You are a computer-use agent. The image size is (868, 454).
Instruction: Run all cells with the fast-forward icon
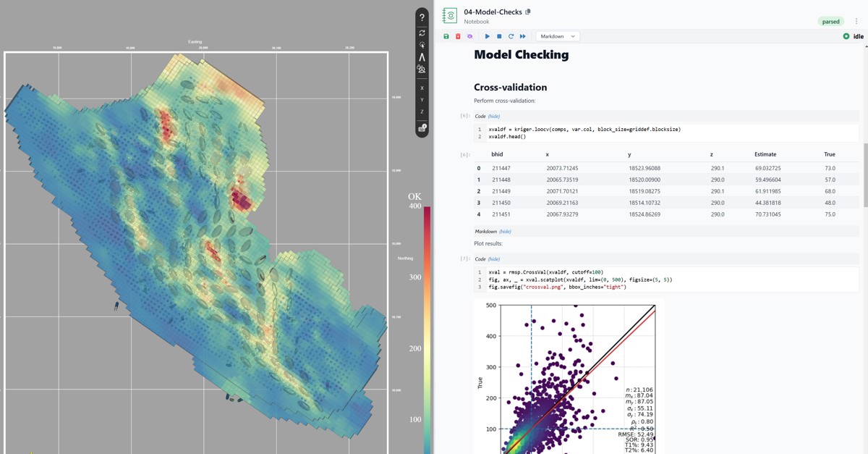522,35
